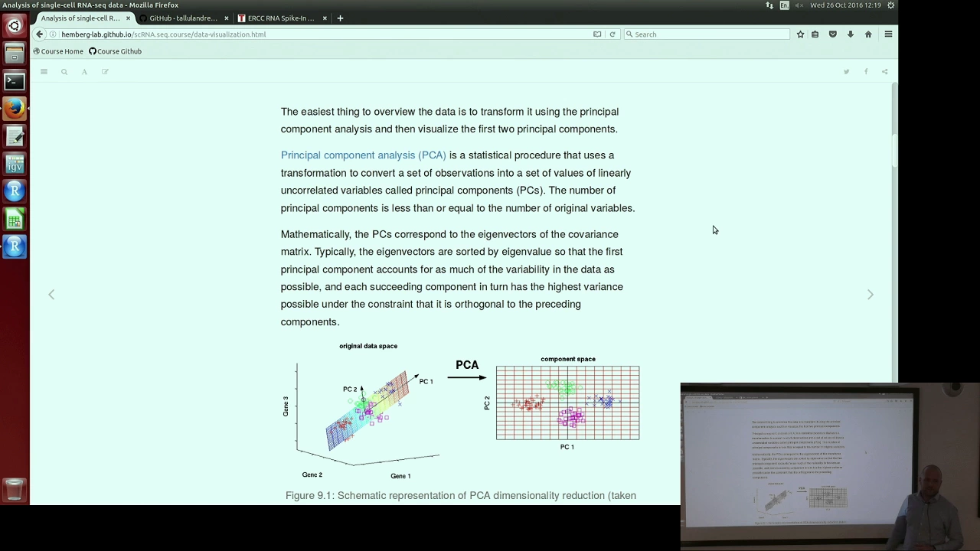Bookmark this page with the star icon
This screenshot has width=980, height=551.
[x=800, y=34]
